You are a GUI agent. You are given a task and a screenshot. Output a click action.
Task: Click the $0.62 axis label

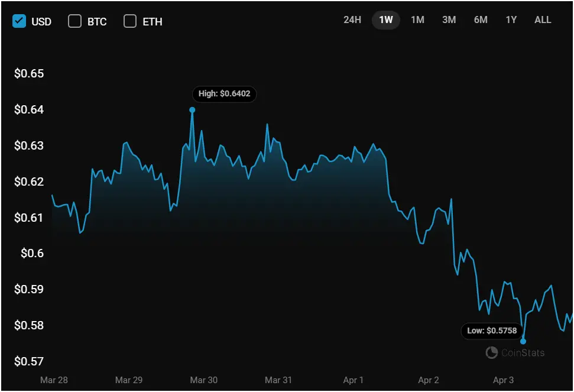29,182
